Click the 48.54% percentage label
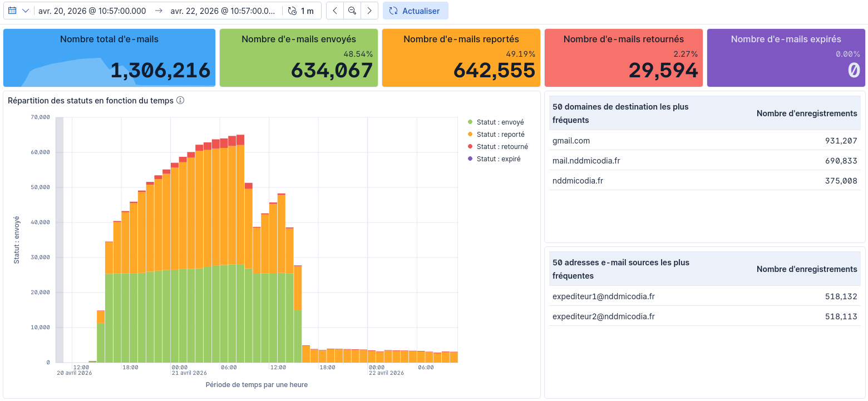868x401 pixels. pyautogui.click(x=358, y=54)
